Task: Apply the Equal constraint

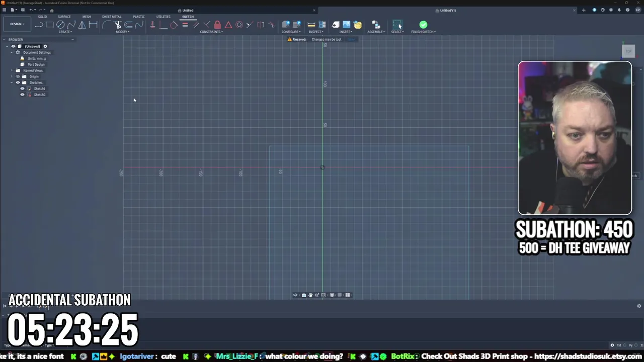Action: 185,25
